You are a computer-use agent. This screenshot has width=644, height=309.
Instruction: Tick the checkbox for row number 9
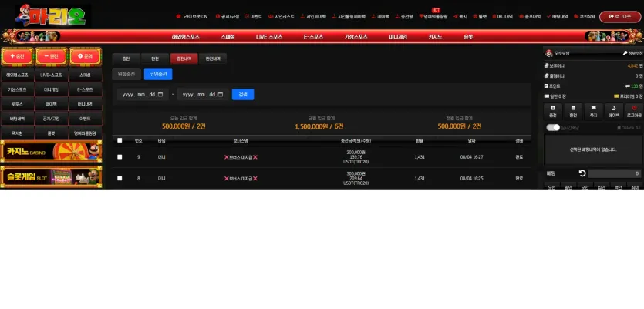pos(120,156)
